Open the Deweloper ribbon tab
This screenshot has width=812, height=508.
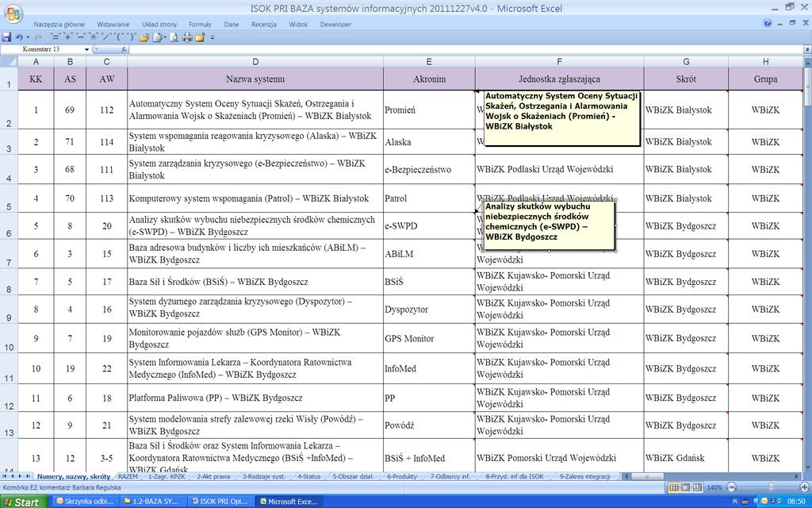point(335,25)
